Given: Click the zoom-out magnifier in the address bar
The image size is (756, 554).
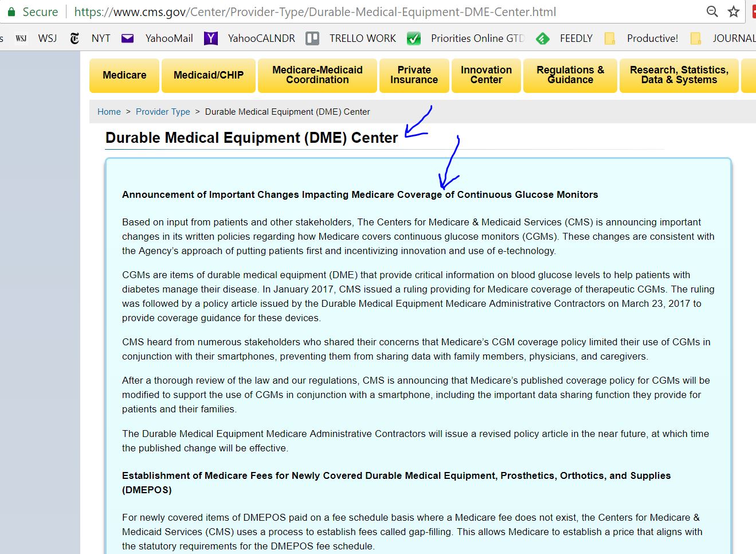Looking at the screenshot, I should pos(711,11).
